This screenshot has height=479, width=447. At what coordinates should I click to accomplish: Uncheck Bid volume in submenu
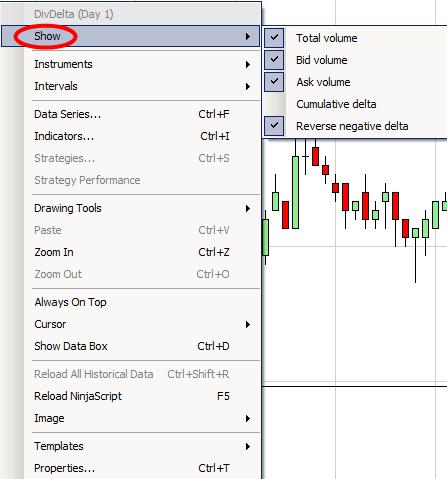(274, 60)
